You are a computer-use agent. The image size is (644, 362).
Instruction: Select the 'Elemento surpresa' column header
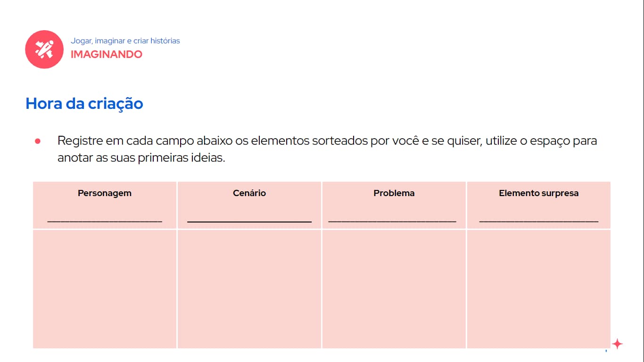point(539,193)
